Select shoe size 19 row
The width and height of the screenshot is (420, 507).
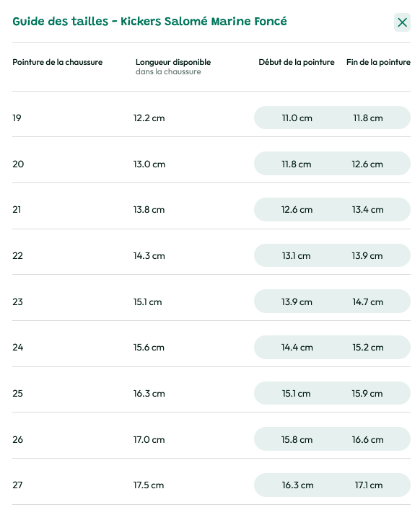(211, 118)
